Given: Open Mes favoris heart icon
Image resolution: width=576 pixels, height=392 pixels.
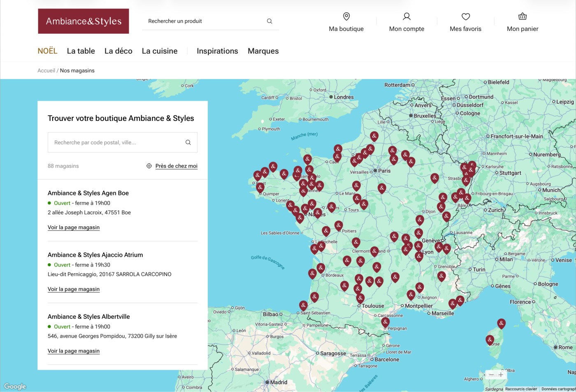Looking at the screenshot, I should (465, 16).
